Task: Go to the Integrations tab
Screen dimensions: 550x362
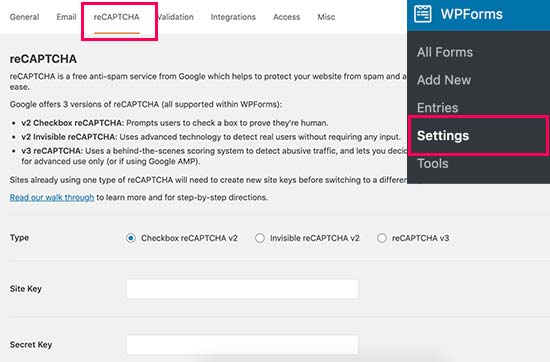Action: click(x=233, y=17)
